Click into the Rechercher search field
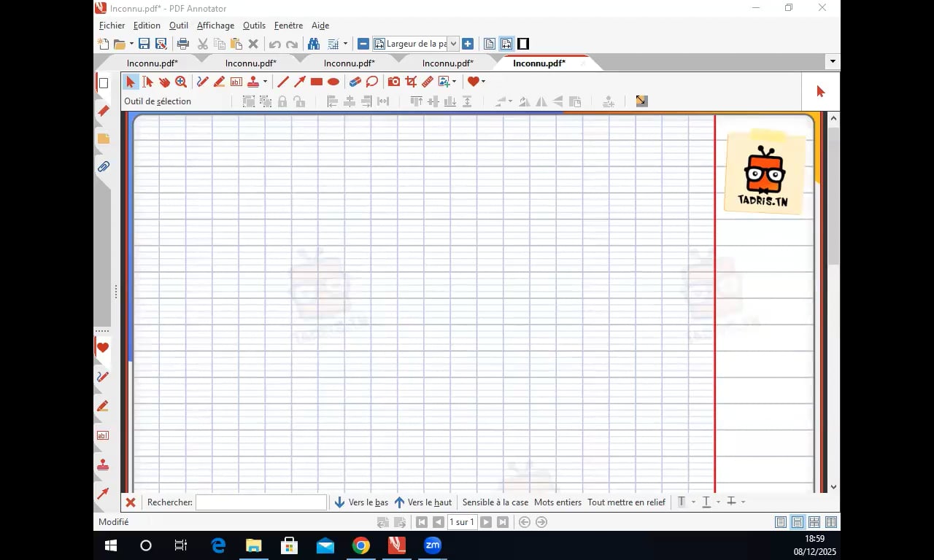934x560 pixels. pos(260,502)
